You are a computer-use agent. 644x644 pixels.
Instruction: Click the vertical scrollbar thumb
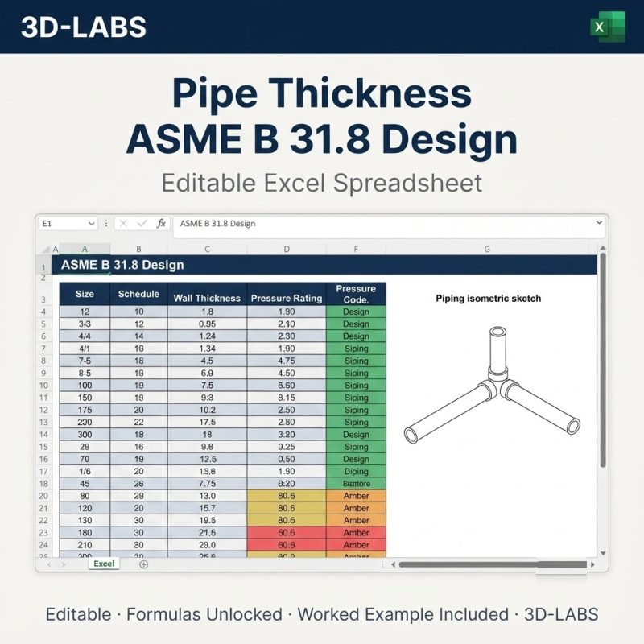(x=602, y=360)
